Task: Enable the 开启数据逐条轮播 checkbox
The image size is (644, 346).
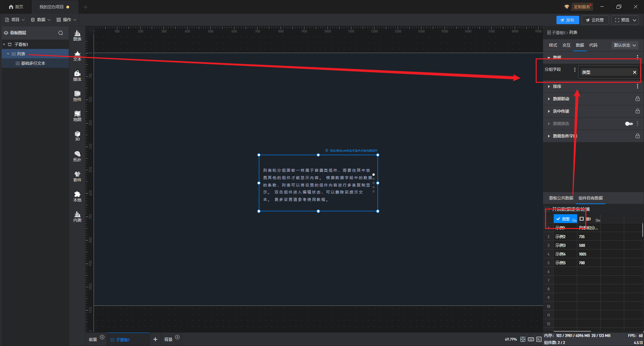Action: (x=547, y=209)
